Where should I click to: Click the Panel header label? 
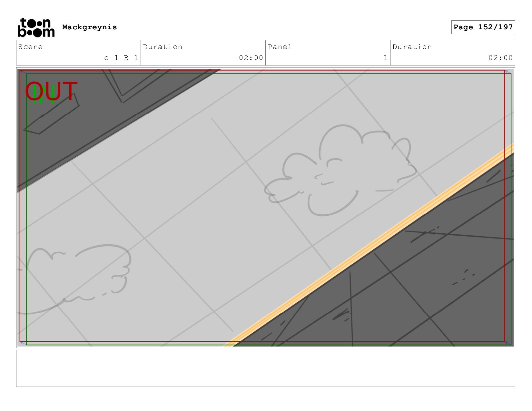pyautogui.click(x=280, y=47)
